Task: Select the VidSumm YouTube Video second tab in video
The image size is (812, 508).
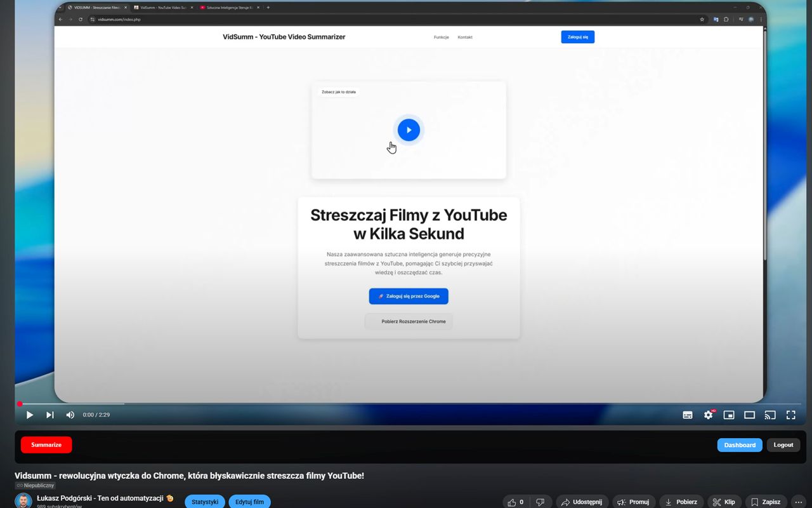Action: [163, 8]
